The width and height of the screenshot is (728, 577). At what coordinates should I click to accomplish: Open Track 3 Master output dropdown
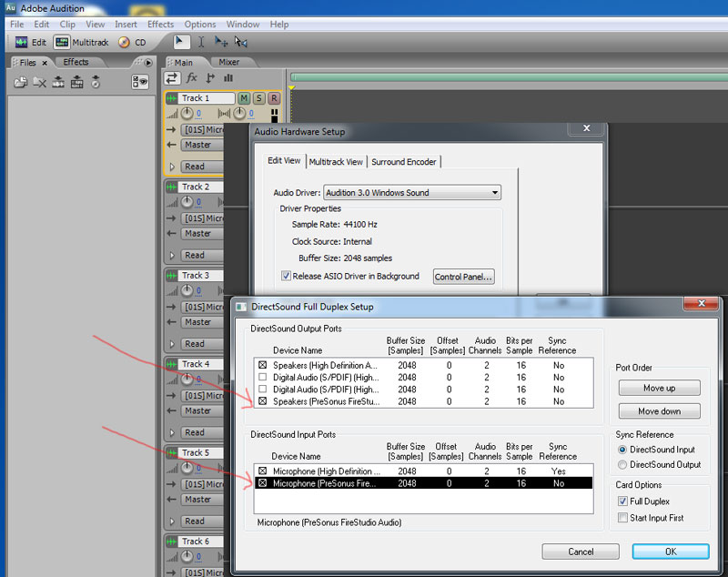201,322
